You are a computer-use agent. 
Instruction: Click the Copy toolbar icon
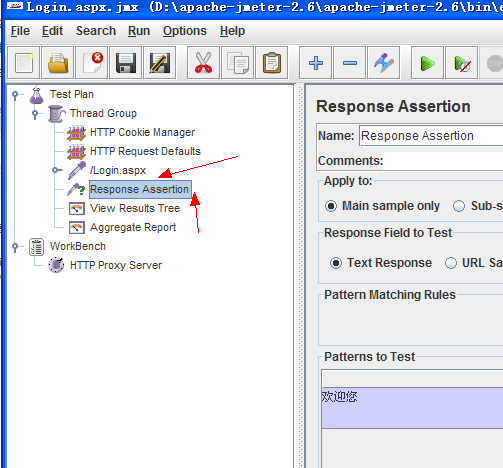coord(237,63)
